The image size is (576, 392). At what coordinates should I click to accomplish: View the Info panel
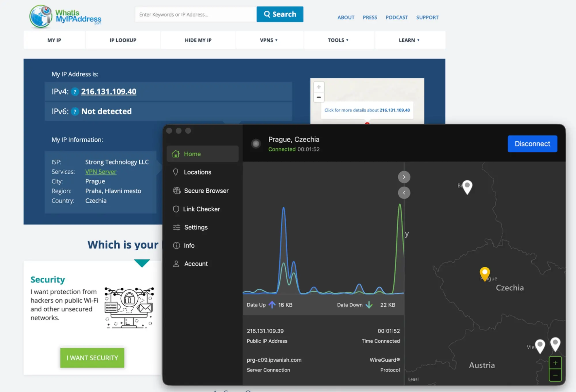click(189, 245)
